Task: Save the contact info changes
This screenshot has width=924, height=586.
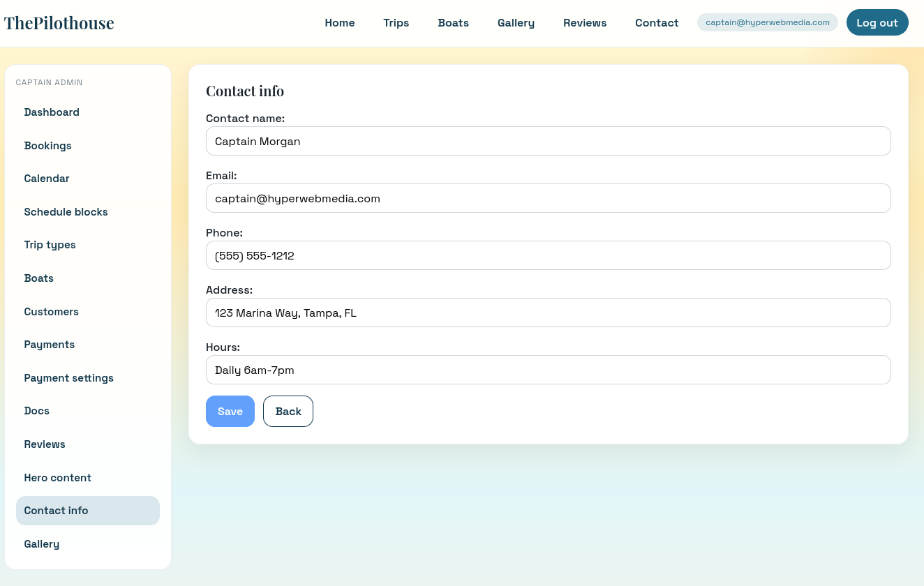Action: [x=230, y=411]
